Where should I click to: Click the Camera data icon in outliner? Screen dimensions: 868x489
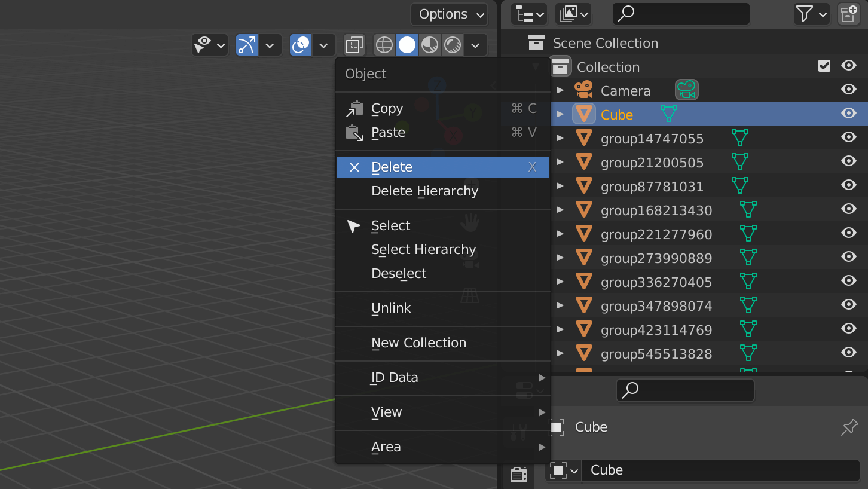[687, 90]
